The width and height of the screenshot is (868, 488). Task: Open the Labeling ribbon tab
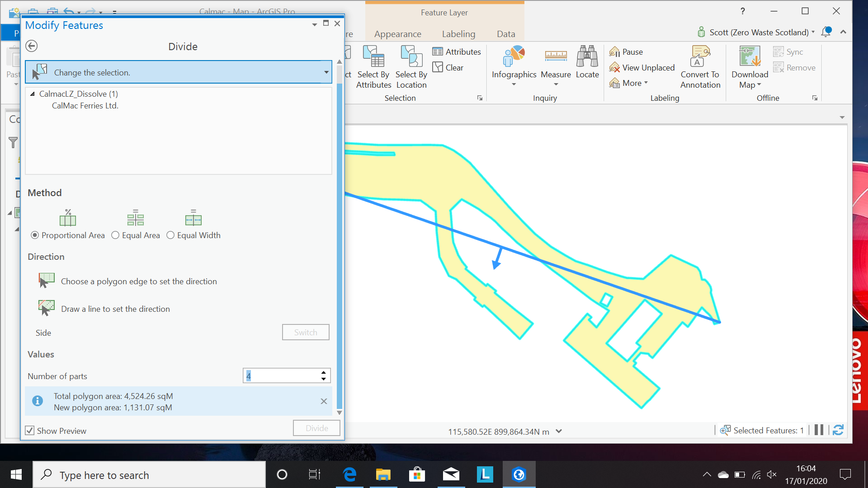pyautogui.click(x=458, y=34)
